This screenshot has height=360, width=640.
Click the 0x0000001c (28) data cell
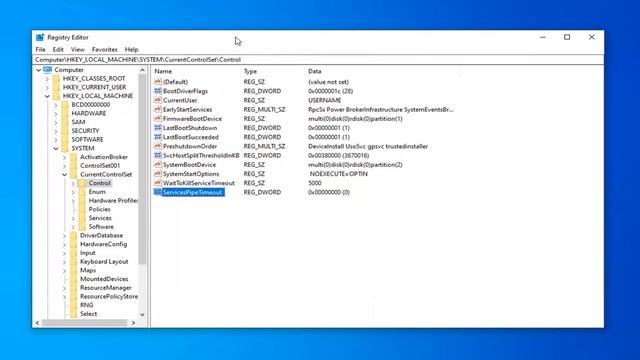pos(331,91)
